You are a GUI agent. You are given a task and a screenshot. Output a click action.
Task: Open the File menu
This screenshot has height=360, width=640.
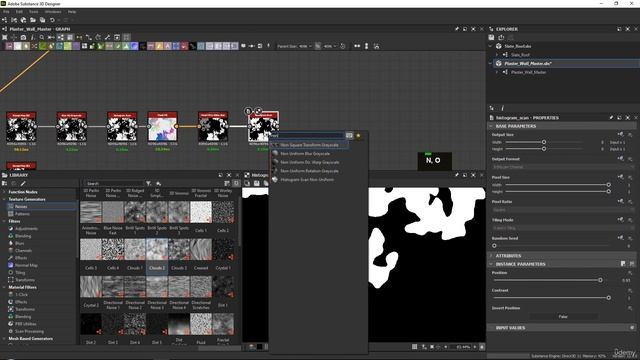[x=6, y=12]
